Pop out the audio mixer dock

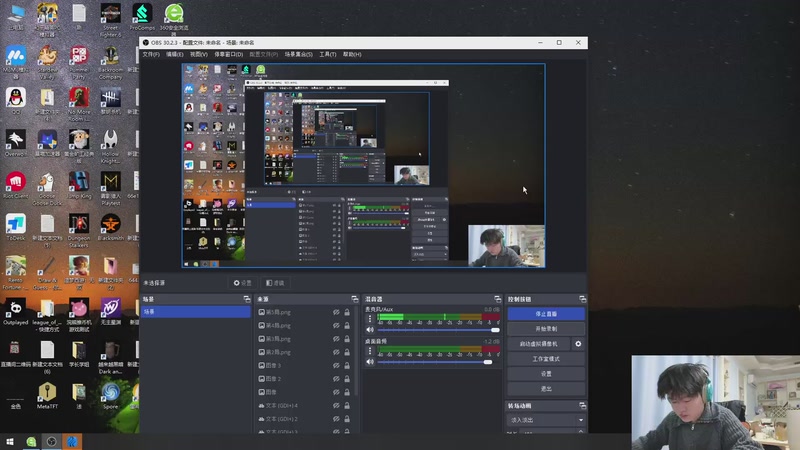click(x=497, y=299)
